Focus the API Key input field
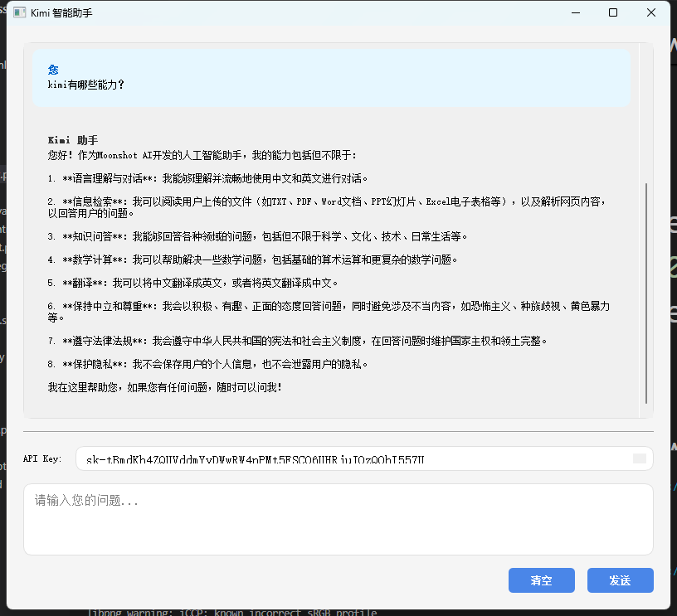The width and height of the screenshot is (677, 616). coord(364,458)
